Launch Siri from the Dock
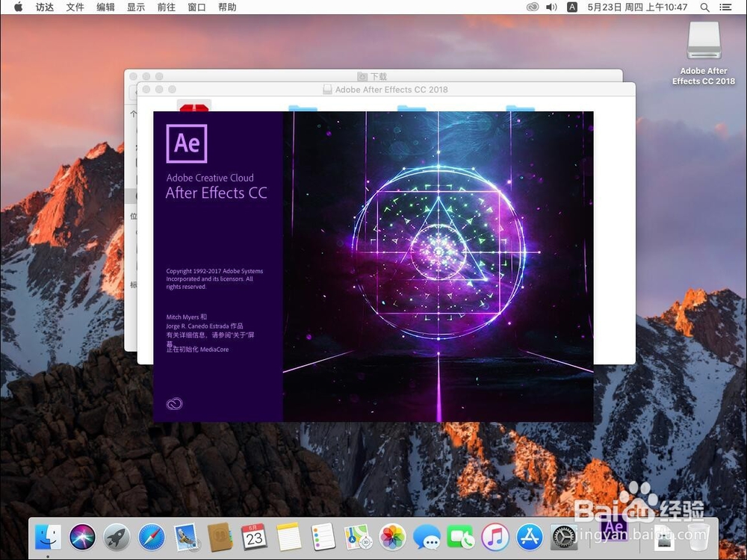 click(82, 537)
